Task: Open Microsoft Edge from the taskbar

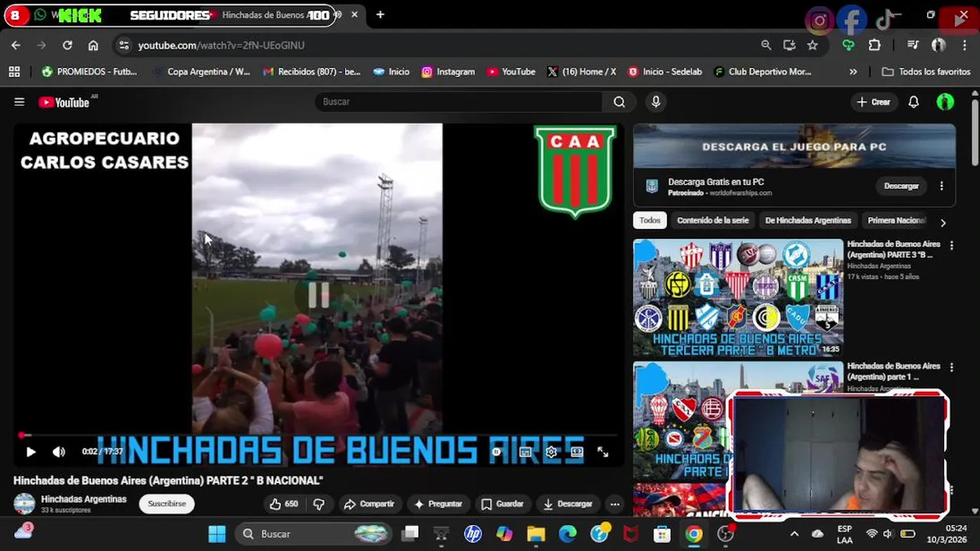Action: (x=568, y=533)
